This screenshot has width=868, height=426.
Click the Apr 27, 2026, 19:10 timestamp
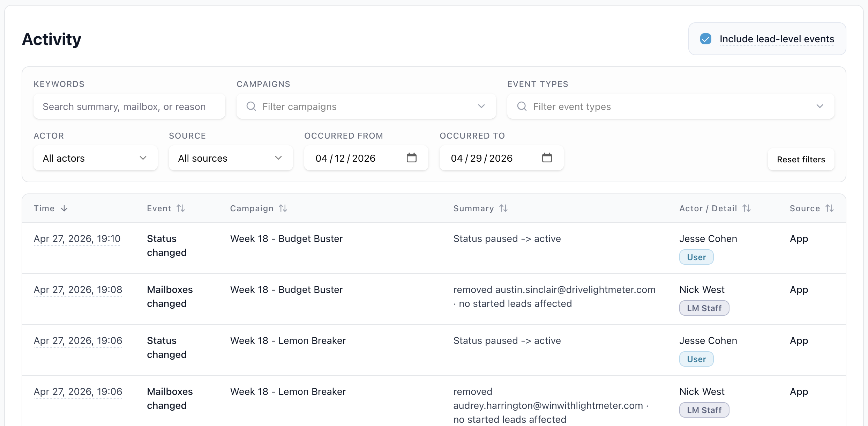(77, 239)
